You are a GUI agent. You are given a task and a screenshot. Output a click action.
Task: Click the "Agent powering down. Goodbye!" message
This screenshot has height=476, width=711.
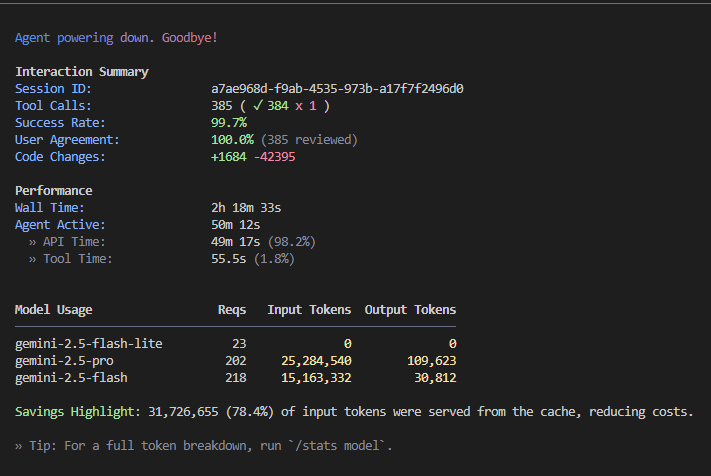(116, 38)
